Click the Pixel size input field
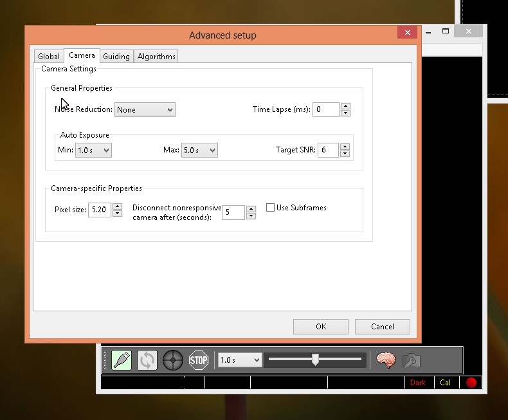 pos(100,210)
